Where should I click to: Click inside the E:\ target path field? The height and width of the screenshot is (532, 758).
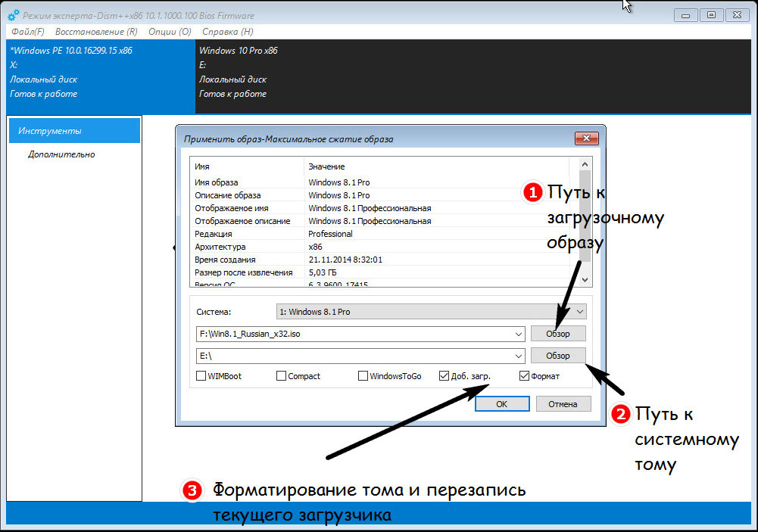tap(355, 356)
